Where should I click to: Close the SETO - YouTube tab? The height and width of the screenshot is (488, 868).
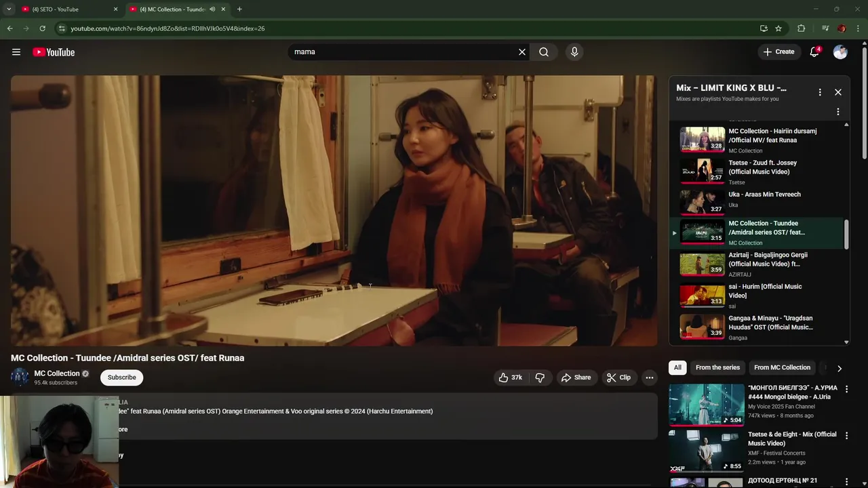tap(115, 9)
